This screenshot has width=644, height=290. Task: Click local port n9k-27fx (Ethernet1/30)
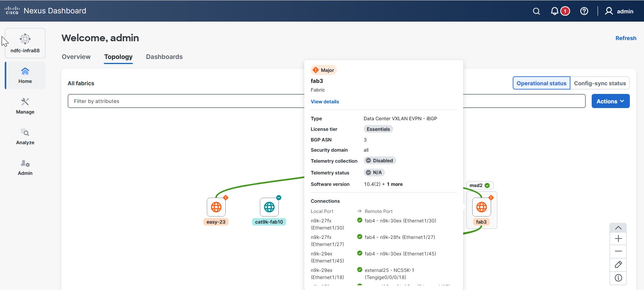click(327, 224)
